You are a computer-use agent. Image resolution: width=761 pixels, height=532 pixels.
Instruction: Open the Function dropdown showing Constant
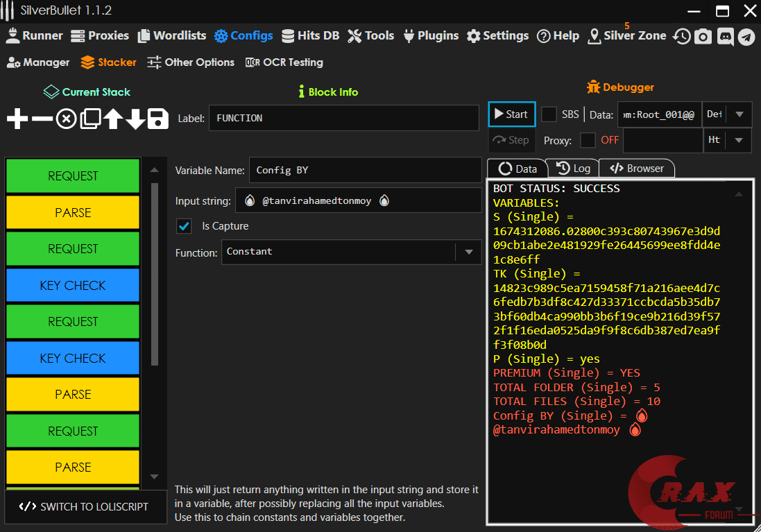point(350,252)
